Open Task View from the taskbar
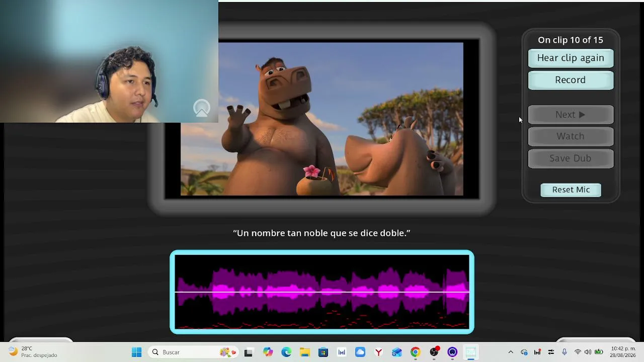This screenshot has height=362, width=644. tap(248, 352)
